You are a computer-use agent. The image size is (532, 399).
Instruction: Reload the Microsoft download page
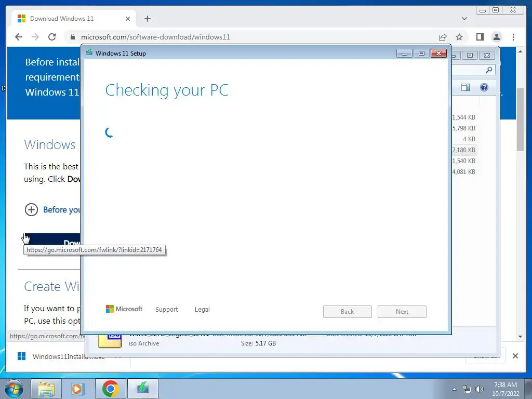click(52, 37)
